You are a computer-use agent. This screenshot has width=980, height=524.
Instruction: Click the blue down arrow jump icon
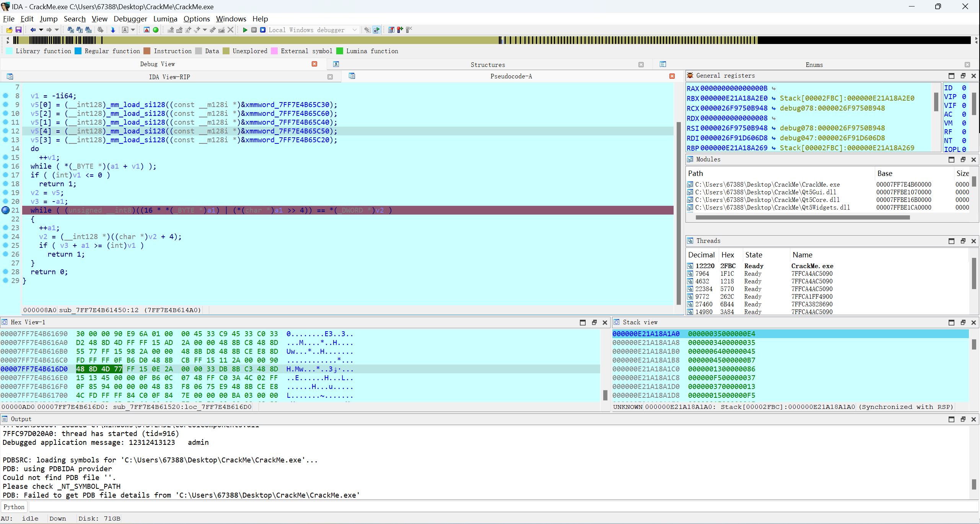coord(113,30)
